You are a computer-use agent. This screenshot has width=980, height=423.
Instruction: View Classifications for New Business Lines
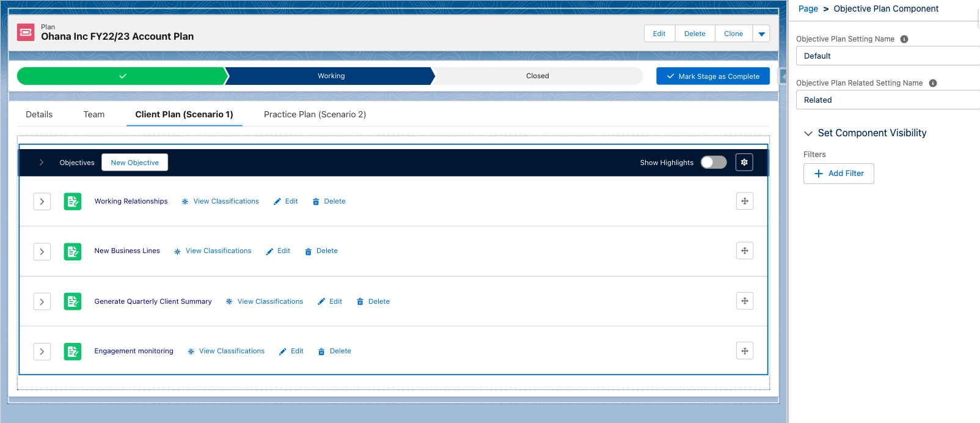click(x=213, y=251)
